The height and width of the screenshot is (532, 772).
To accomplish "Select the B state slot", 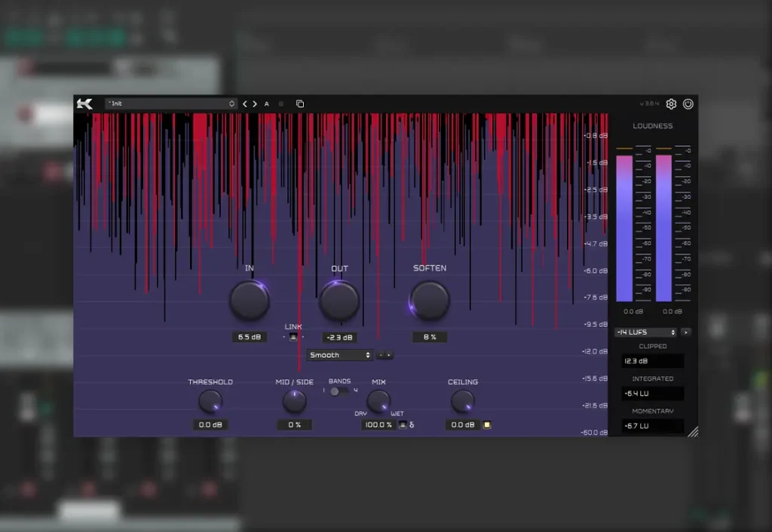I will (x=281, y=104).
